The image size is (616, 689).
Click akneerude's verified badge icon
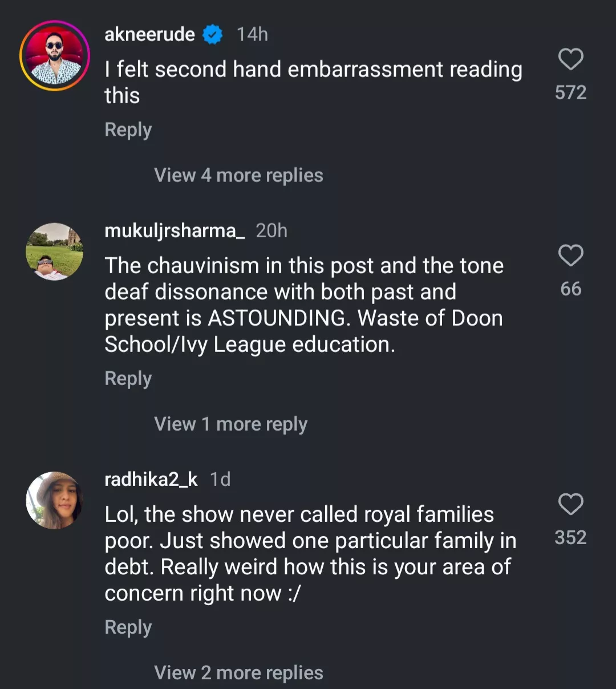point(213,35)
